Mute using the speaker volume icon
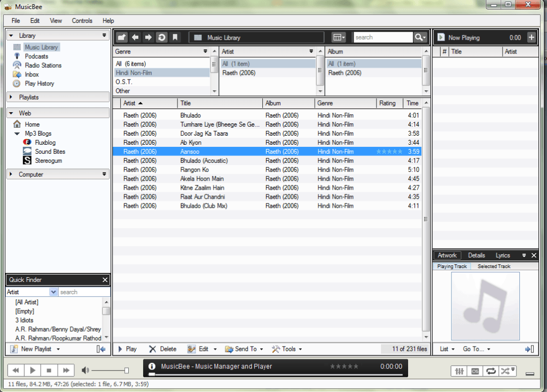This screenshot has width=547, height=392. 85,370
